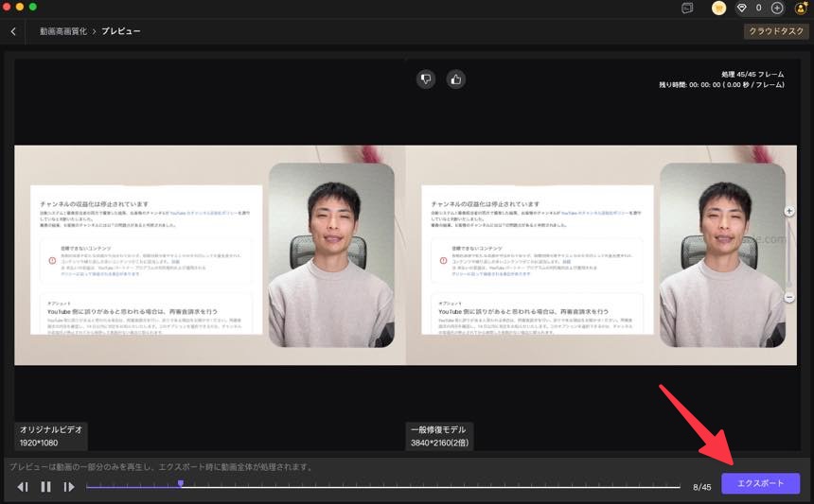Click the plus icon to add credits
The width and height of the screenshot is (814, 504).
[777, 8]
